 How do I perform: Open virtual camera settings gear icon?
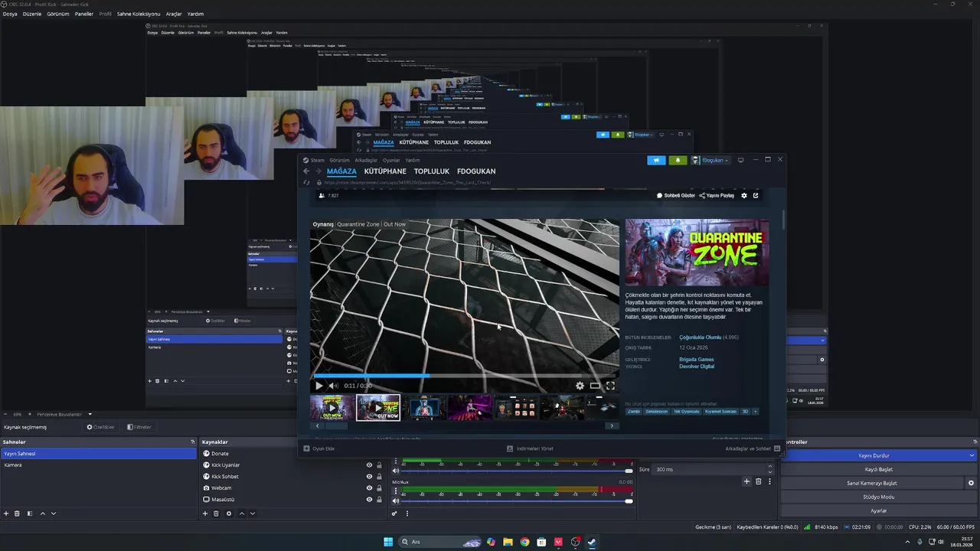tap(971, 483)
